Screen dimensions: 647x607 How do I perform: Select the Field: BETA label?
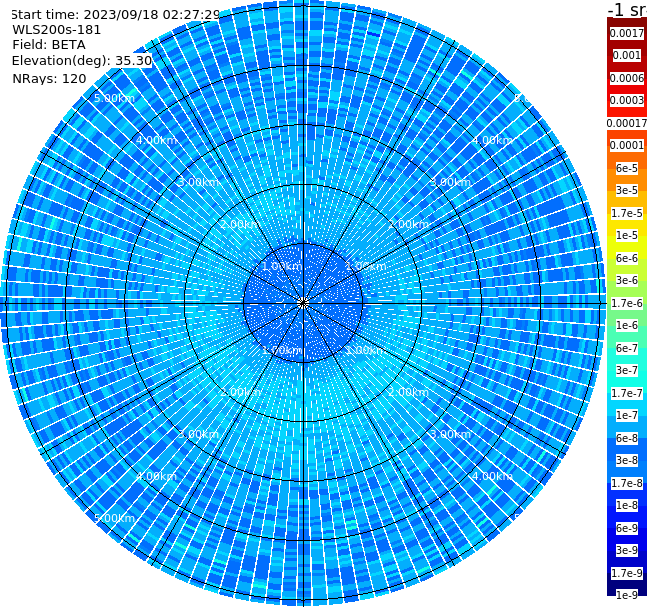(49, 45)
